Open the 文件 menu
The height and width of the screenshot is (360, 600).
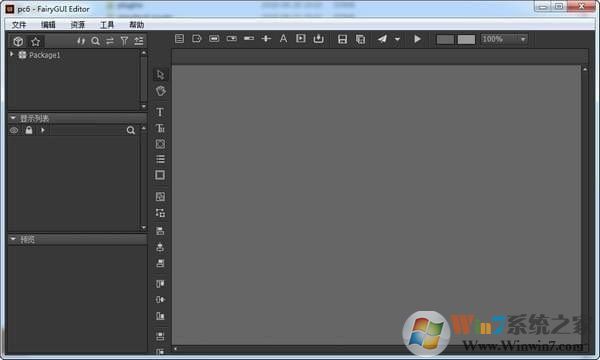click(x=19, y=25)
